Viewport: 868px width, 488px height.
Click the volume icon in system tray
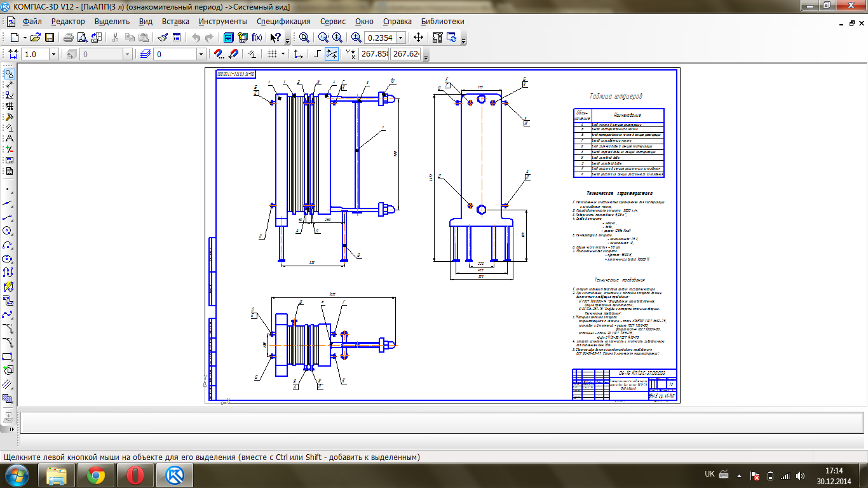(x=799, y=475)
